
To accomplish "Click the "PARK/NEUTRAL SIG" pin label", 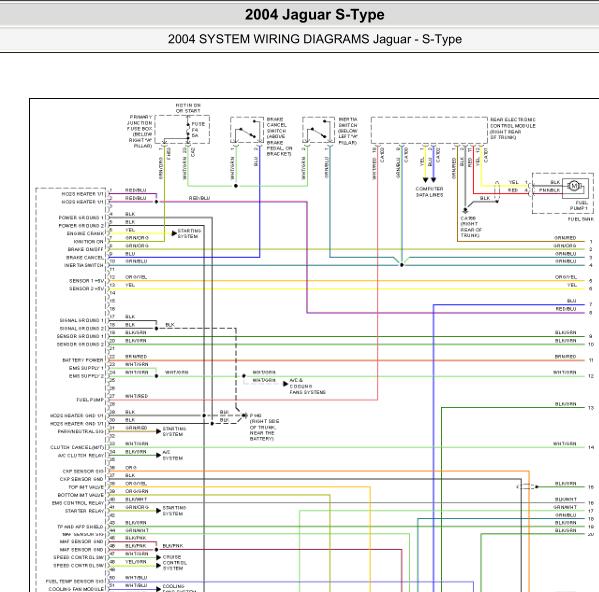I will [x=81, y=432].
